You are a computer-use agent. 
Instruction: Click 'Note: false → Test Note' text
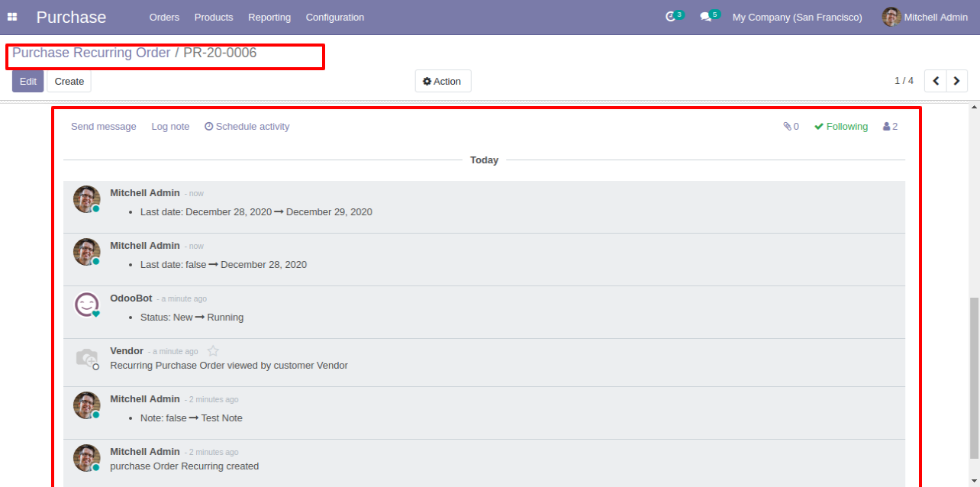192,418
